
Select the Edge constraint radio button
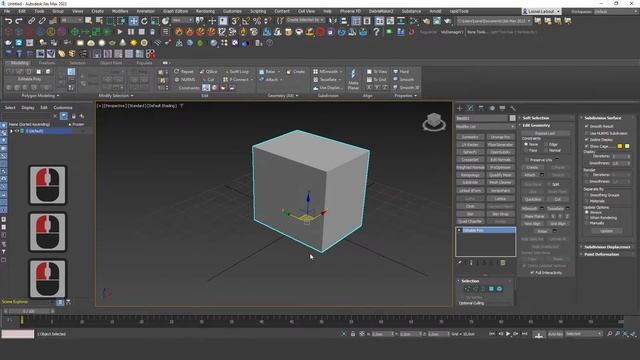tap(546, 144)
